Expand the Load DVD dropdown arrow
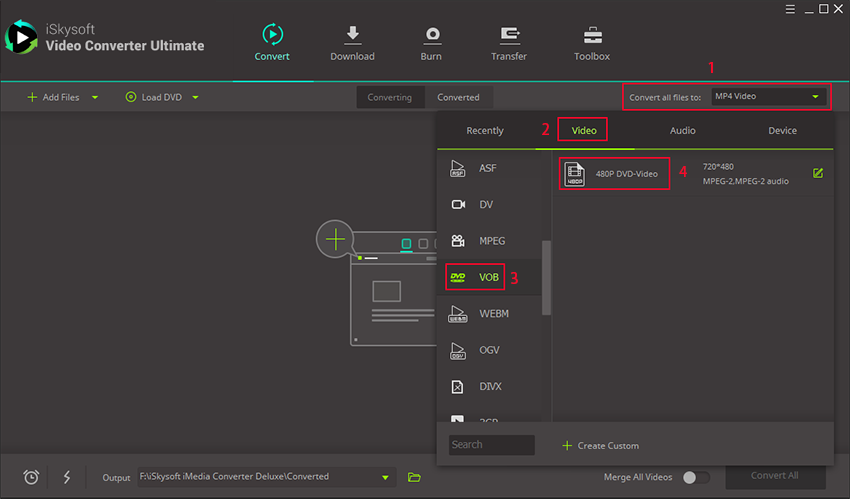 pyautogui.click(x=195, y=98)
